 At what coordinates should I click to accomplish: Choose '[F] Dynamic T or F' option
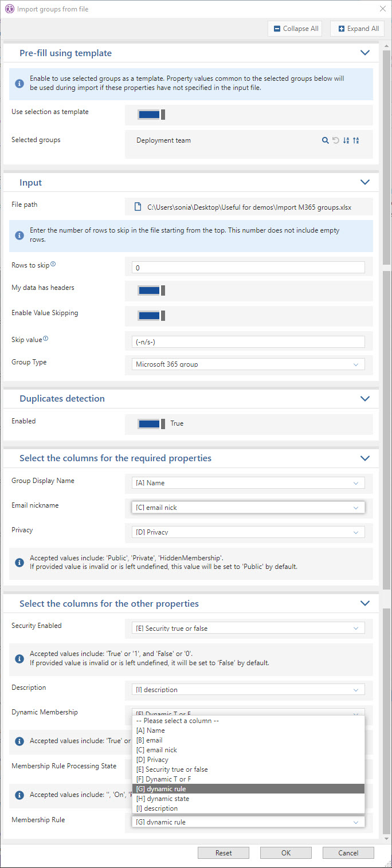pyautogui.click(x=163, y=779)
